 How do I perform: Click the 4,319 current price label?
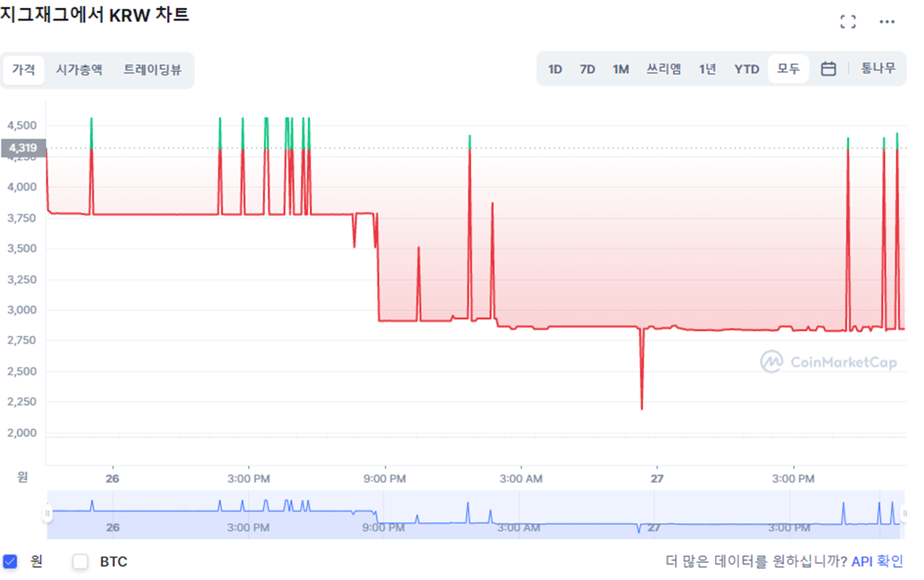[x=23, y=148]
